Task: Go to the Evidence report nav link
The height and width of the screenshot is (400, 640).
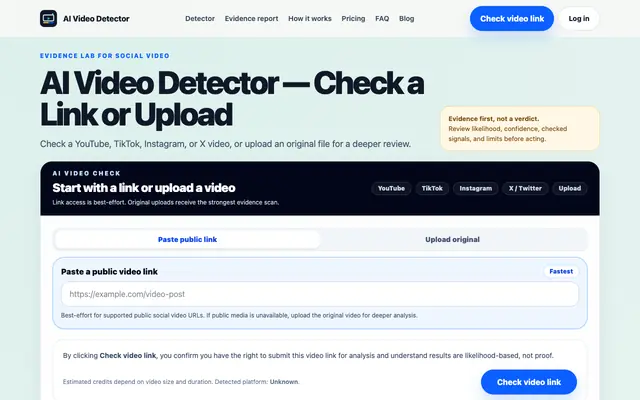Action: [251, 19]
